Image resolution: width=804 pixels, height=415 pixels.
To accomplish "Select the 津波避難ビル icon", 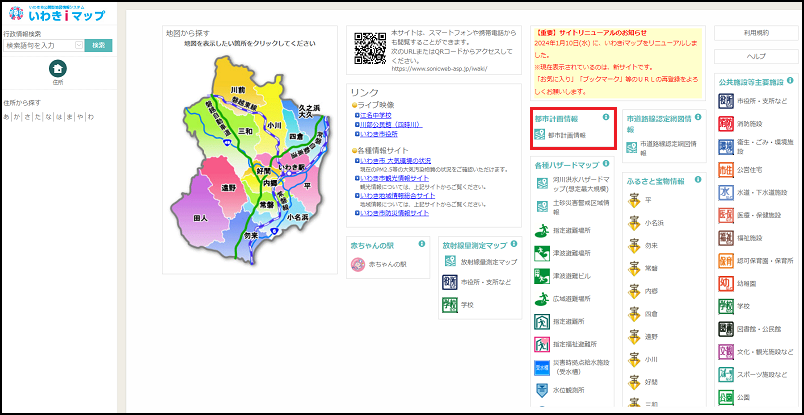I will pyautogui.click(x=541, y=275).
